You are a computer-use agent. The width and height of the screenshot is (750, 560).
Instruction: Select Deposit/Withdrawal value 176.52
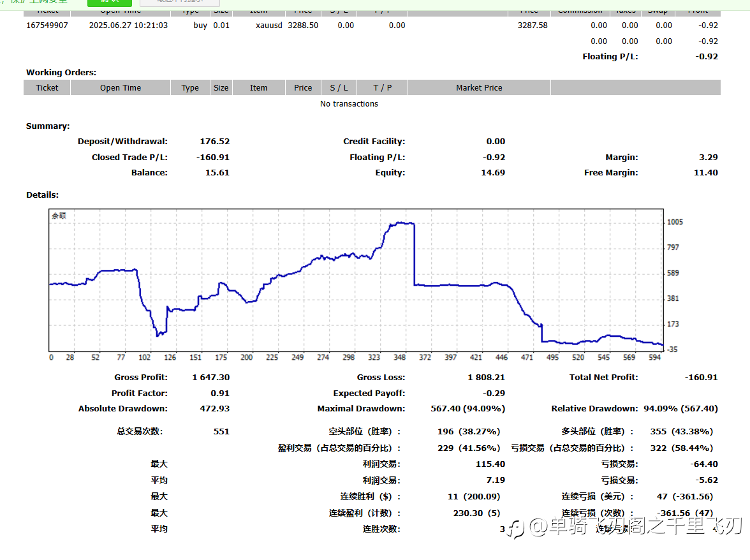(x=215, y=141)
